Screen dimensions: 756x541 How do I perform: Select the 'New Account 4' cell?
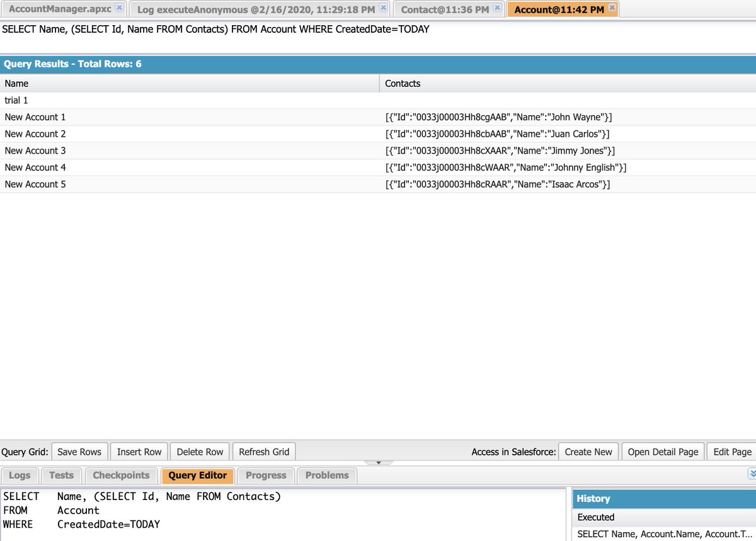(190, 168)
